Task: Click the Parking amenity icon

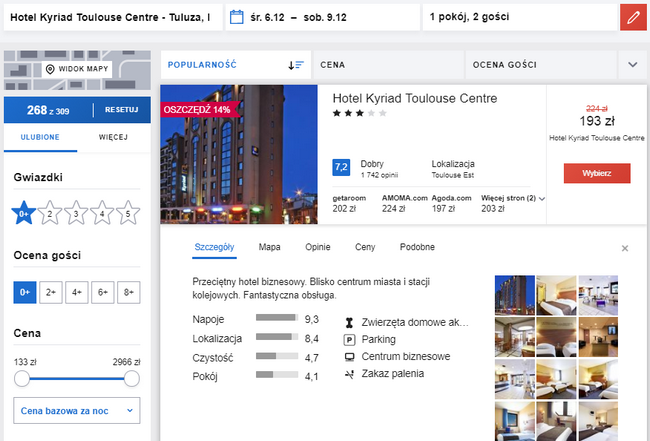Action: point(349,340)
